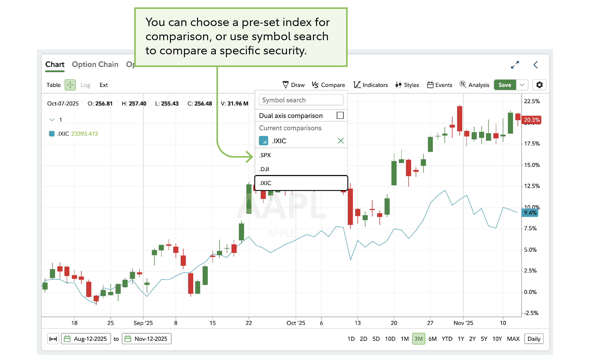Click the Save button
Viewport: 590px width, 364px height.
[x=505, y=85]
